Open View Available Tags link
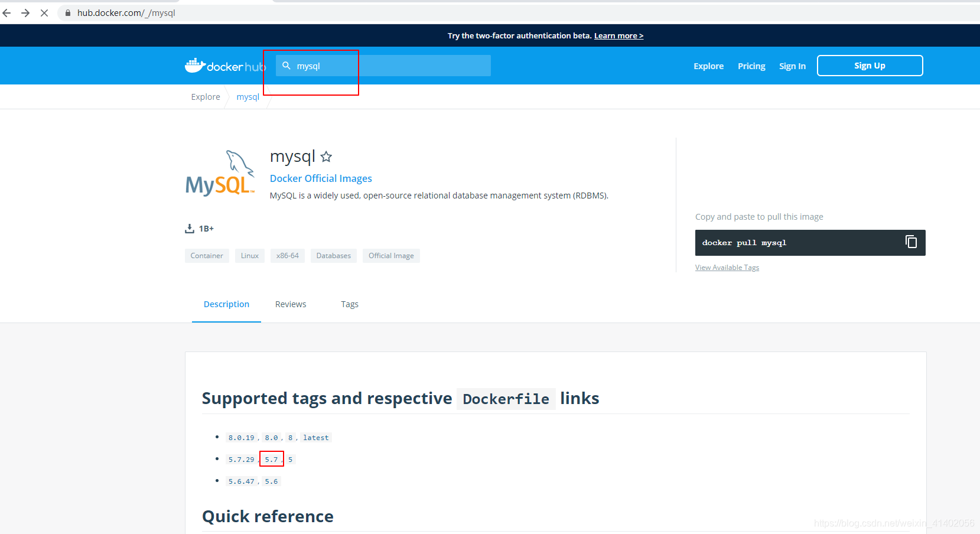 click(x=727, y=268)
